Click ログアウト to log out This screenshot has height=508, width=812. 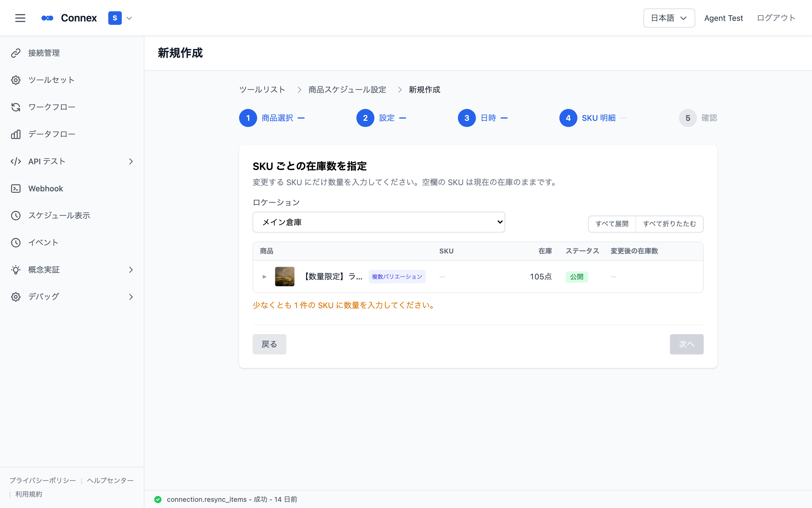click(776, 18)
